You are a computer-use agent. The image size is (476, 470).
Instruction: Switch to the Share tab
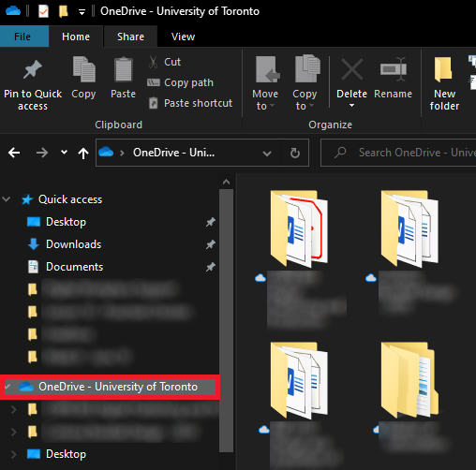click(x=130, y=37)
